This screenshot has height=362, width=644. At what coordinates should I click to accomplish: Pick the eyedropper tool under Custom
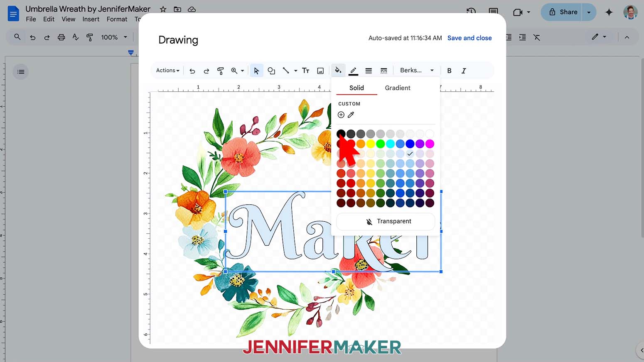(x=351, y=115)
